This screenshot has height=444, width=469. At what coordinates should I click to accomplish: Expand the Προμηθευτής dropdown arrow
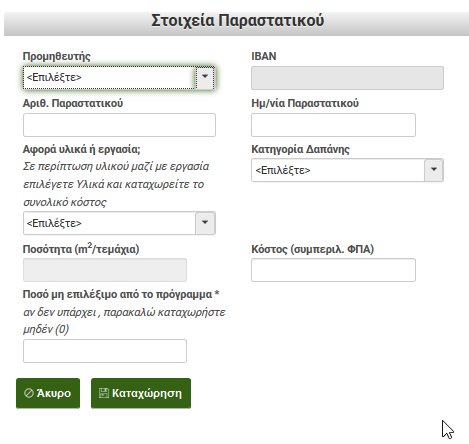click(x=205, y=77)
